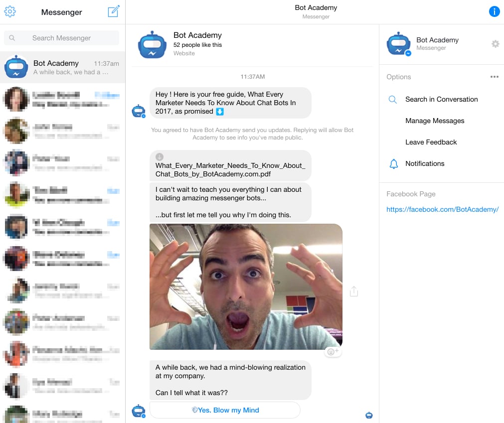Open the Options three-dot menu
Image resolution: width=504 pixels, height=423 pixels.
[495, 77]
